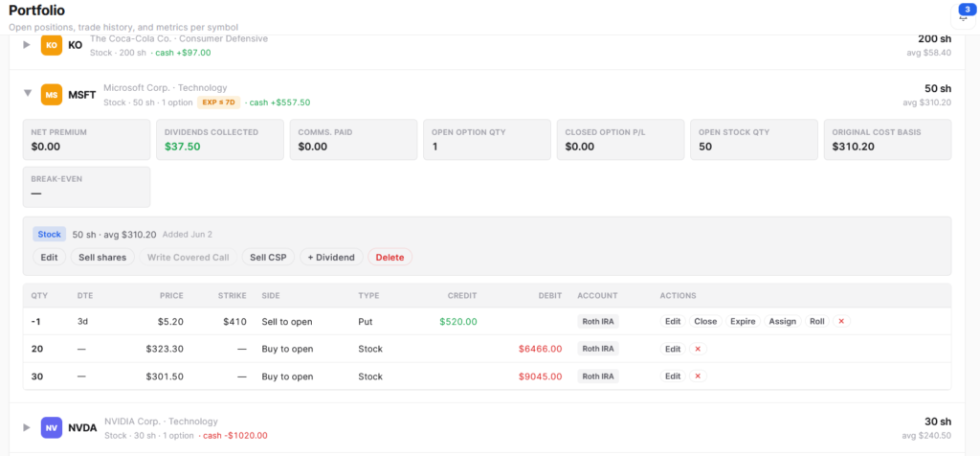980x456 pixels.
Task: Click the Put type cell
Action: (x=365, y=322)
